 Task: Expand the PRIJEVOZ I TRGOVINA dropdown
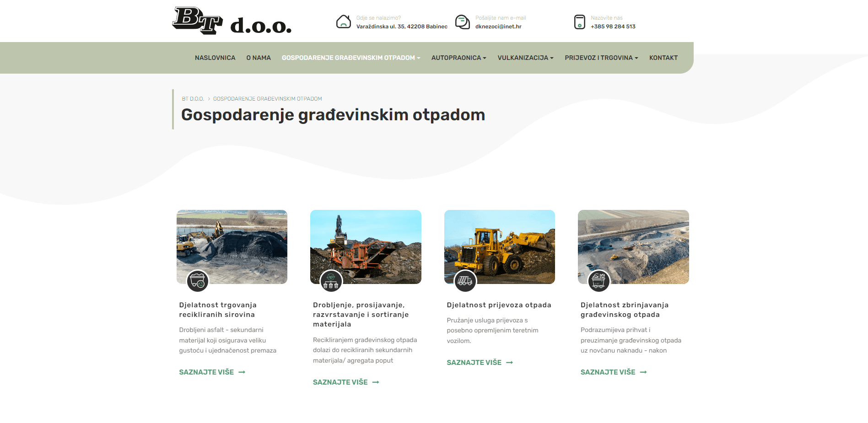[x=601, y=58]
